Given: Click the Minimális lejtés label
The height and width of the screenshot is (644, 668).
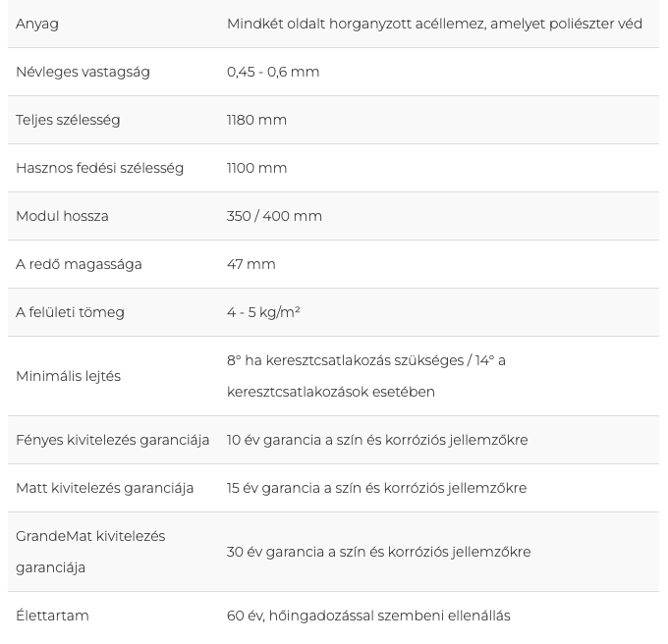Looking at the screenshot, I should point(68,376).
